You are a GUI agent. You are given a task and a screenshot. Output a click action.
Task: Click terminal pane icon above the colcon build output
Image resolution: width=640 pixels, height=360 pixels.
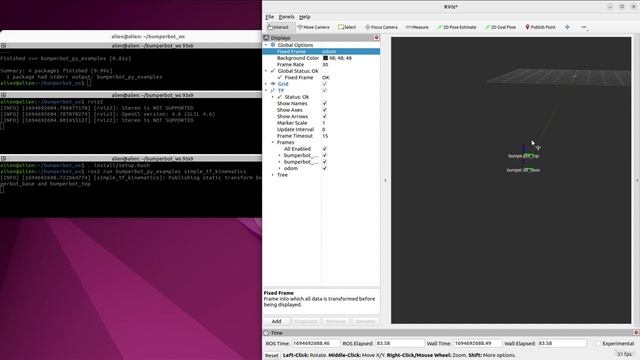point(3,46)
